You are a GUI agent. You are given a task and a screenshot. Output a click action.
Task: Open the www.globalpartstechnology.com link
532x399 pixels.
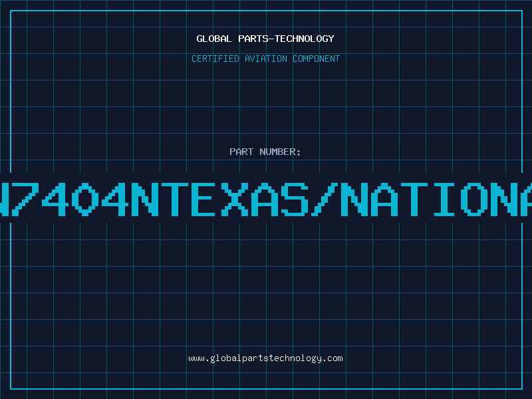click(x=265, y=358)
